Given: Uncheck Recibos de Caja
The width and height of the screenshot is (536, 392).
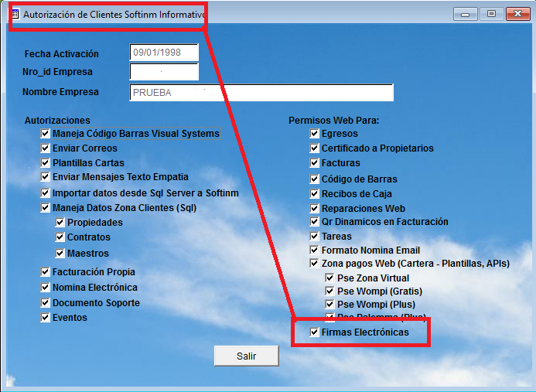Looking at the screenshot, I should click(x=314, y=193).
